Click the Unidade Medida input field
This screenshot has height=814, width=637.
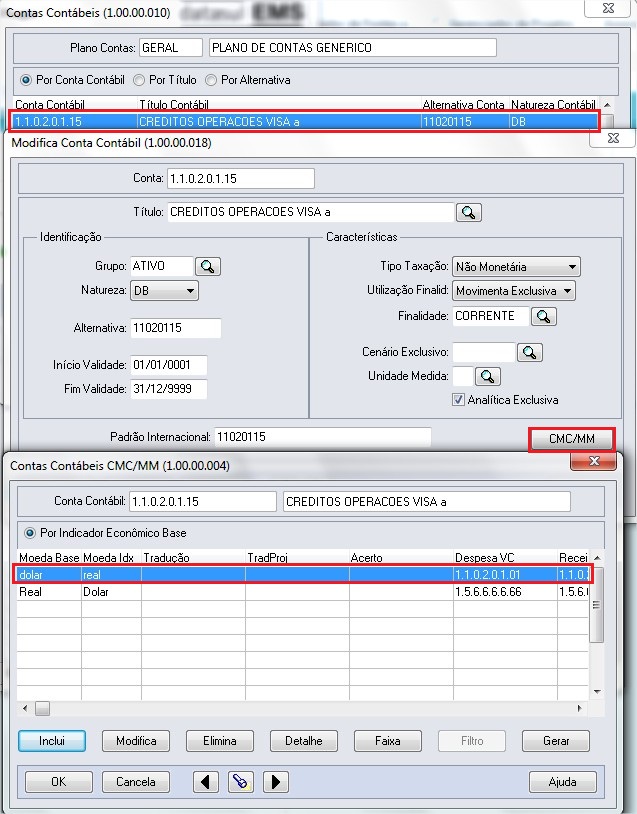[463, 376]
